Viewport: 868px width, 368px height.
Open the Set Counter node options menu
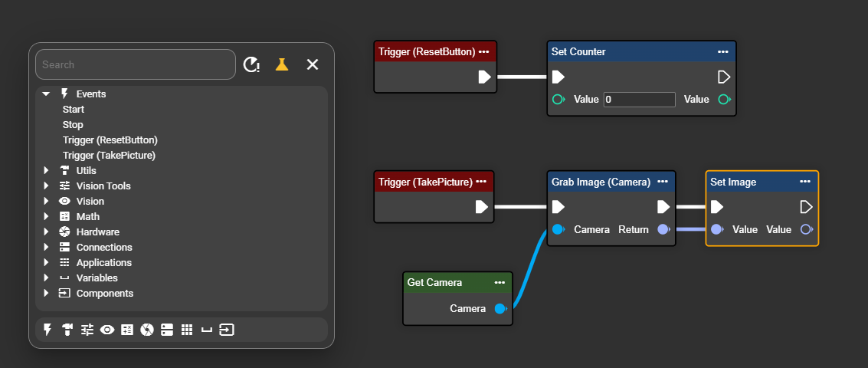pos(722,52)
